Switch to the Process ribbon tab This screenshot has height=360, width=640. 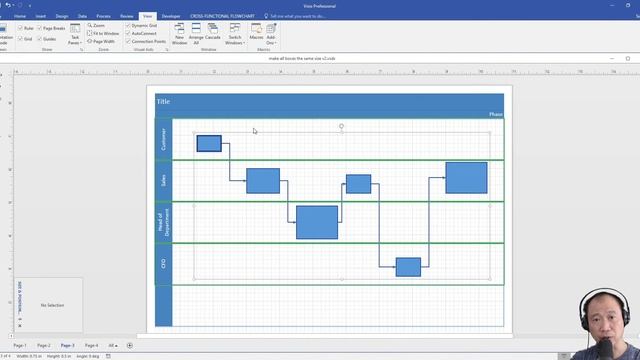[x=103, y=16]
